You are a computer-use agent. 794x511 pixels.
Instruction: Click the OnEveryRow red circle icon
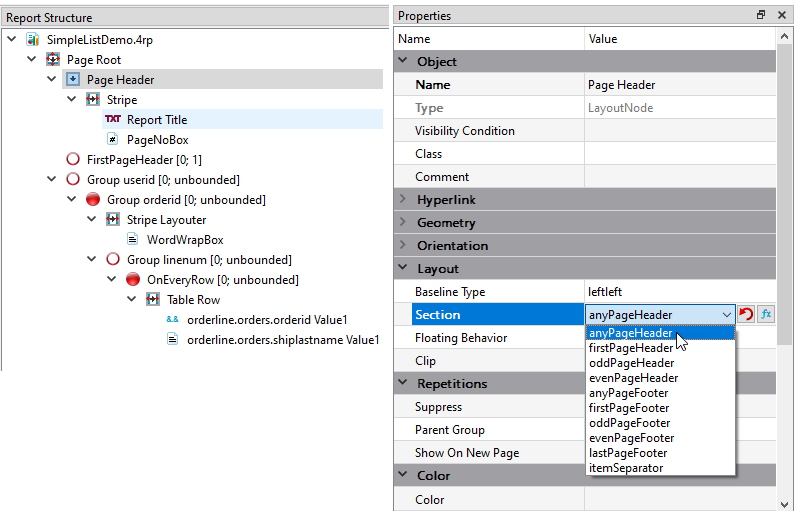133,280
